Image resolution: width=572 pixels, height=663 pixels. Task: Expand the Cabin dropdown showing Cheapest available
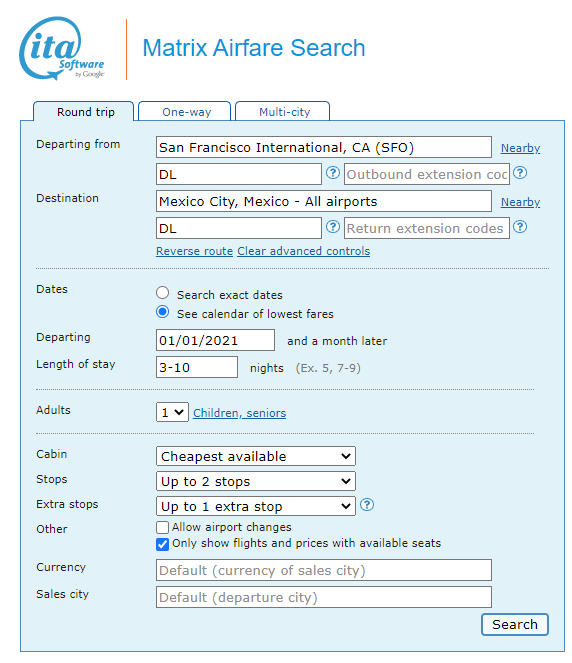256,456
